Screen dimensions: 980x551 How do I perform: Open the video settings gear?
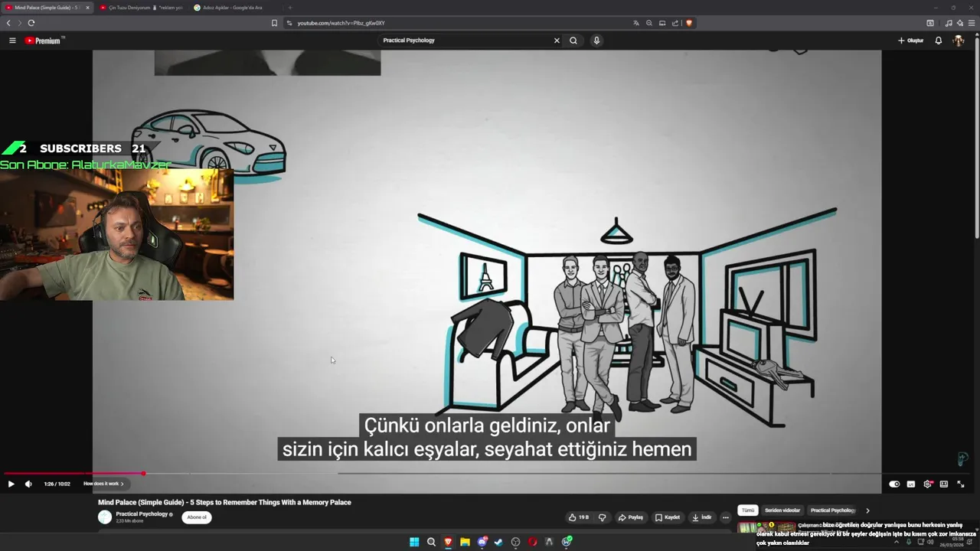coord(928,484)
